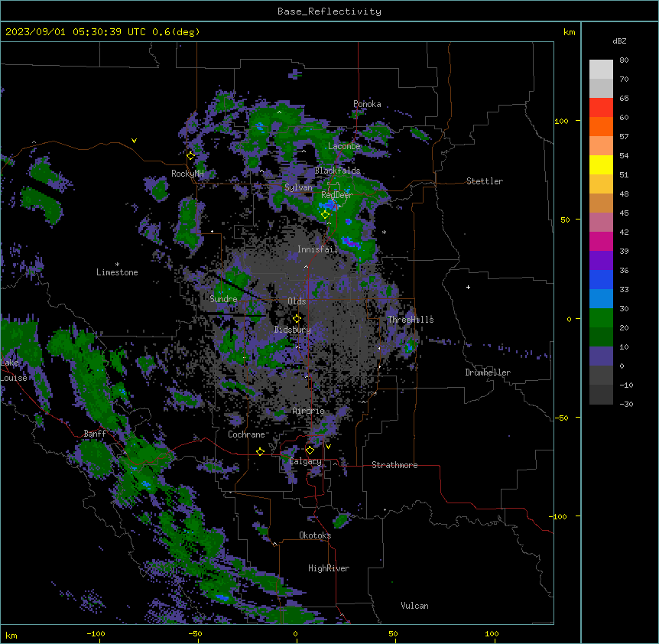Click the red 65–60 dBZ legend swatch
The image size is (659, 644).
pyautogui.click(x=601, y=108)
